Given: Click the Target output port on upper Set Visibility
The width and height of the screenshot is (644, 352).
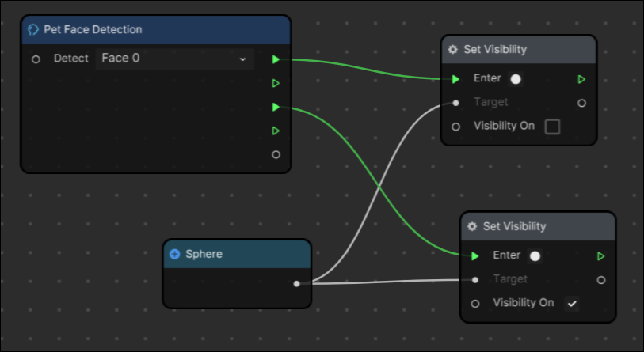Looking at the screenshot, I should coord(581,103).
